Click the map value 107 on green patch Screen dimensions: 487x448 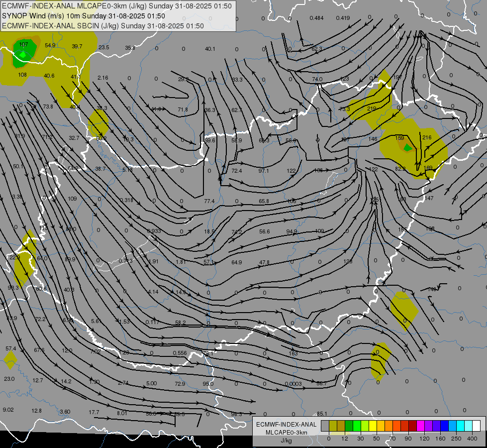tap(23, 44)
